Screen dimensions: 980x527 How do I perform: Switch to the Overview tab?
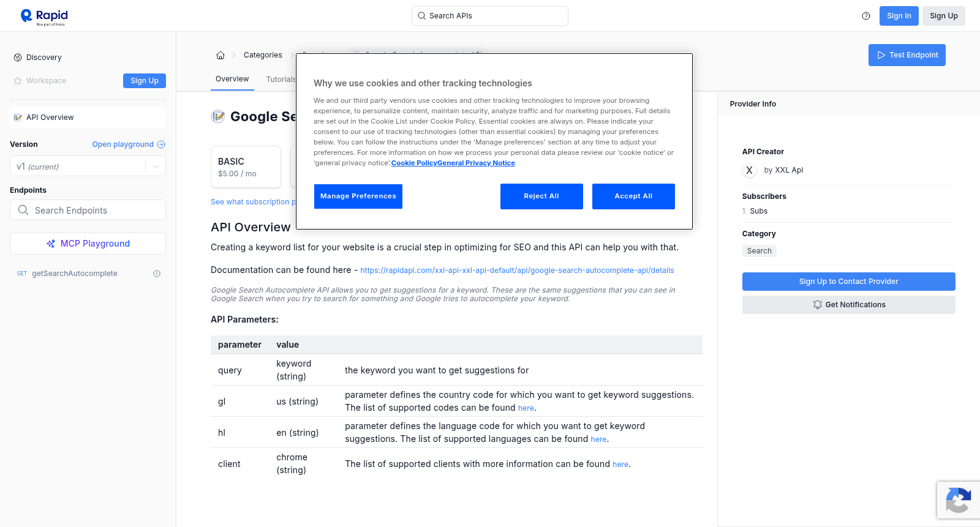[232, 79]
